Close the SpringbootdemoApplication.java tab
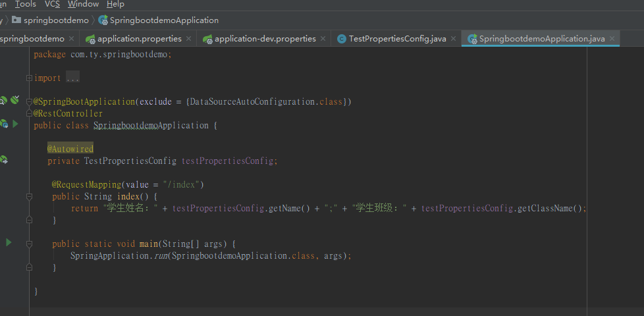The width and height of the screenshot is (644, 316). tap(612, 39)
